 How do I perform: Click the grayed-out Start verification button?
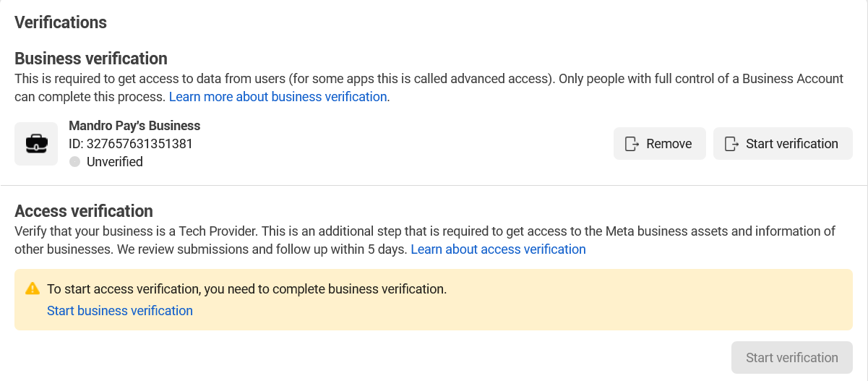pos(792,358)
